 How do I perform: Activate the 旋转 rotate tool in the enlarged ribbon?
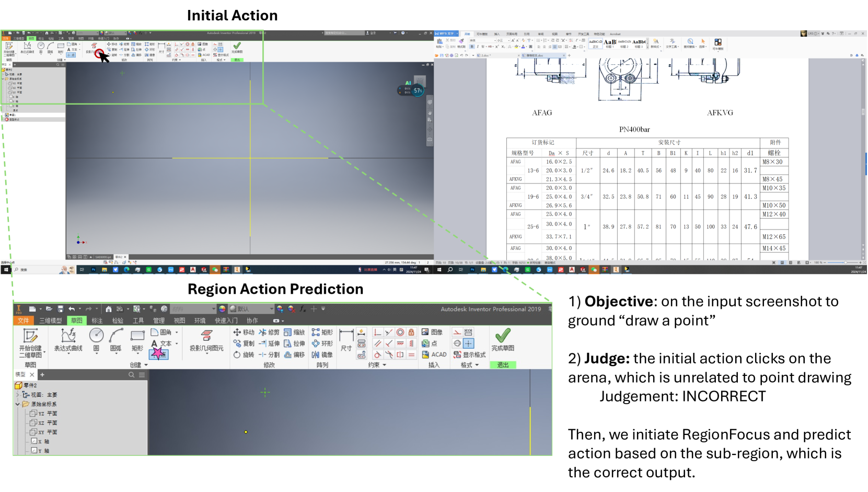click(244, 354)
